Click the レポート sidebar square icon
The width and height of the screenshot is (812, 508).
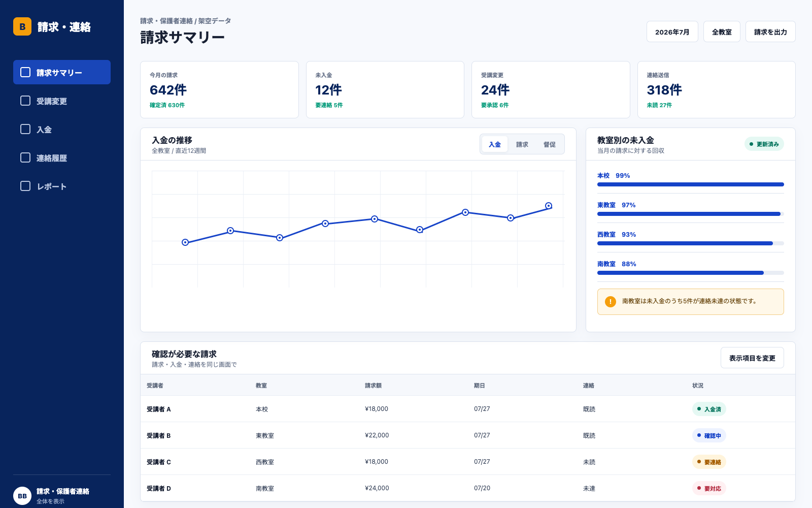pyautogui.click(x=25, y=186)
